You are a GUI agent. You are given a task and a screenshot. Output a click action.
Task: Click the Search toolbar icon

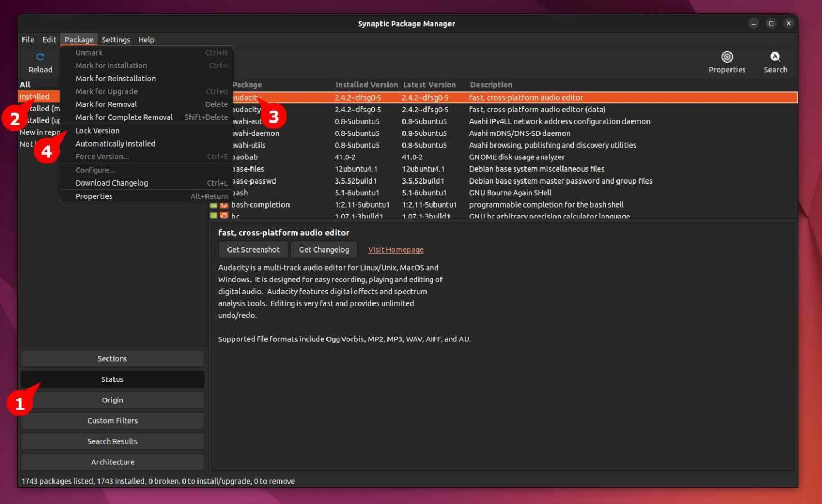(775, 57)
